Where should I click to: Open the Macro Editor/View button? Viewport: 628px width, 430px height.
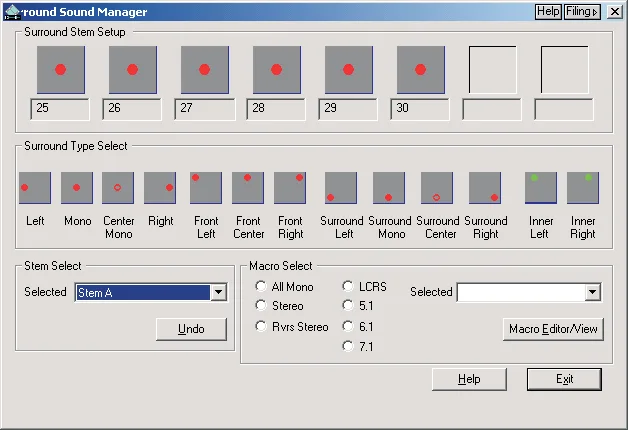click(553, 329)
